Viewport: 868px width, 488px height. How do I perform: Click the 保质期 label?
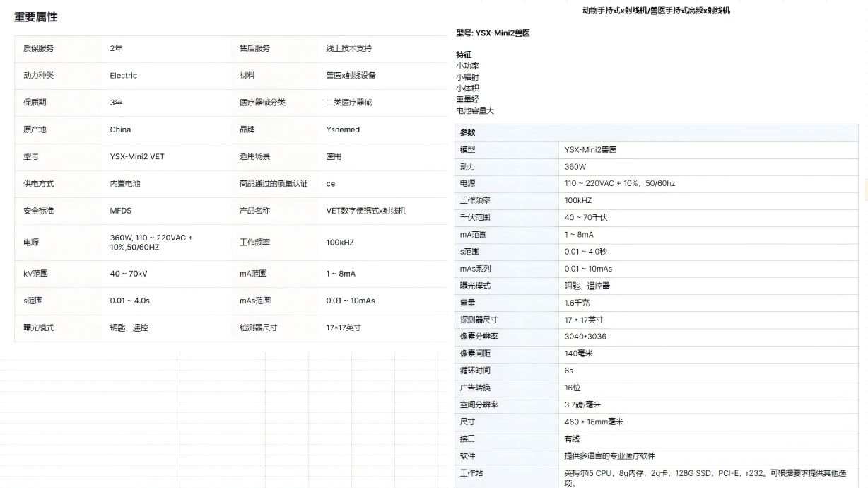coord(35,102)
